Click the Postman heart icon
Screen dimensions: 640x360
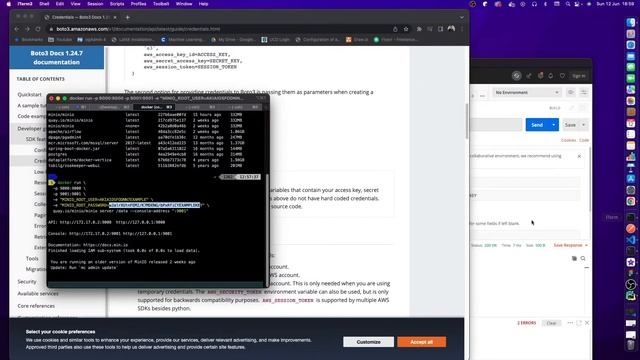(x=562, y=76)
